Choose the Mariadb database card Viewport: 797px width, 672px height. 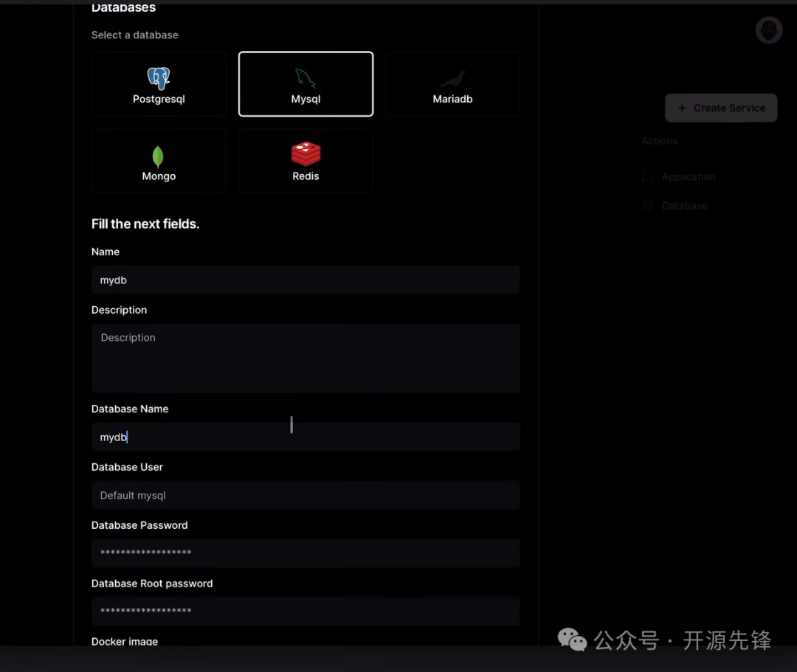(x=452, y=84)
